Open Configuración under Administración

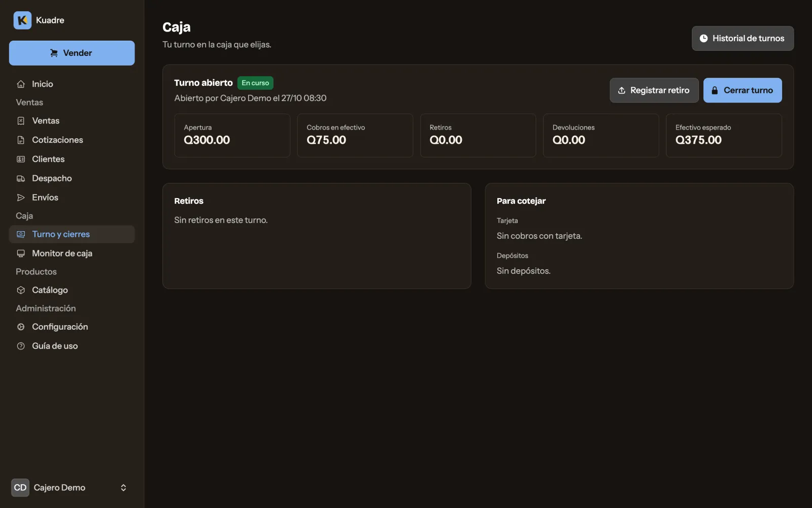(72, 327)
